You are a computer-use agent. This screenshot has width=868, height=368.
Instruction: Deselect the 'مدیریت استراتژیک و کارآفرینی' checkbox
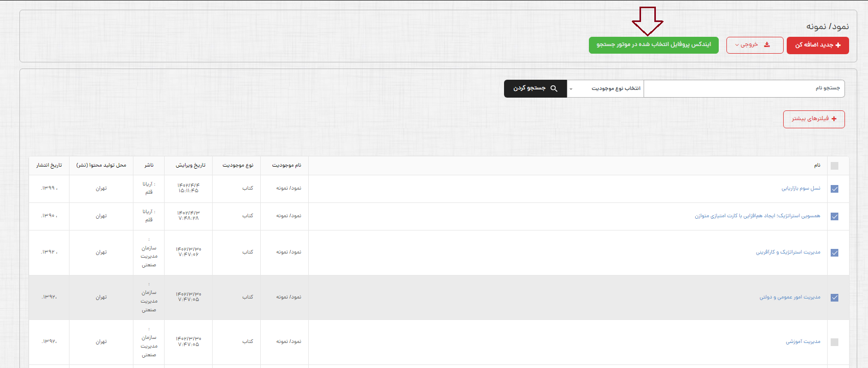(834, 252)
